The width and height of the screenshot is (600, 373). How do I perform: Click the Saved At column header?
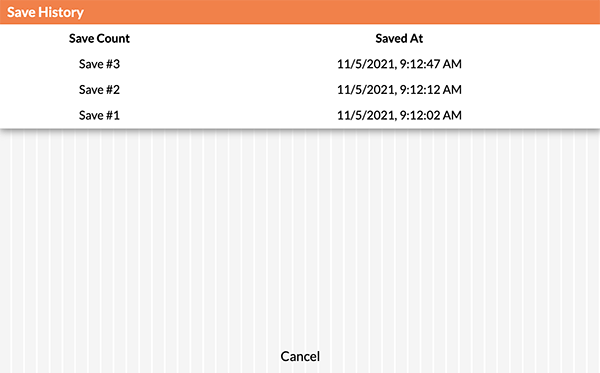399,38
